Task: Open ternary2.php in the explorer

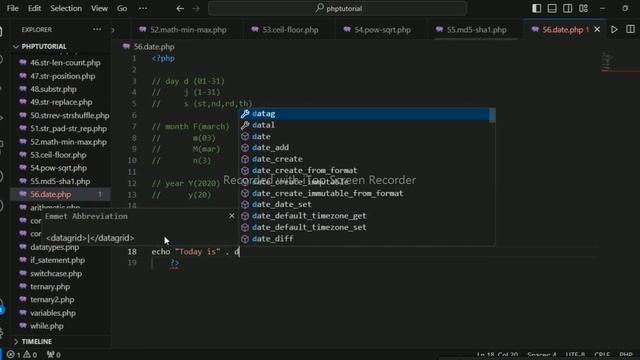Action: tap(52, 300)
